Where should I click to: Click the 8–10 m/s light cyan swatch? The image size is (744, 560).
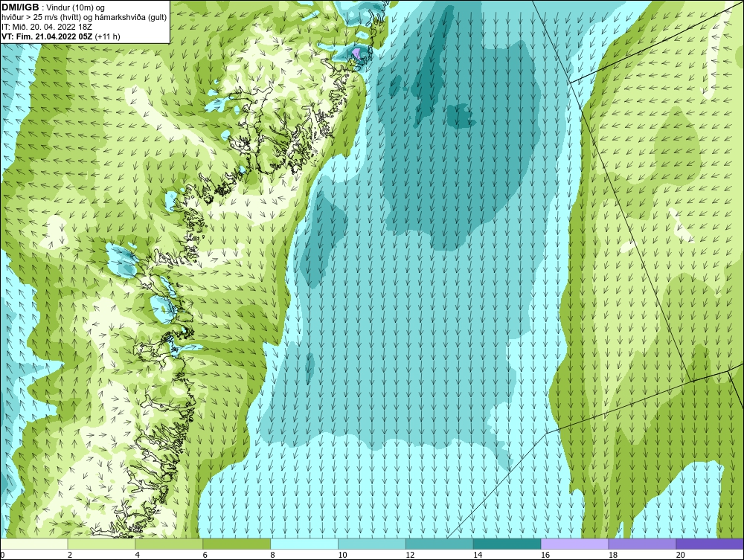tap(304, 544)
